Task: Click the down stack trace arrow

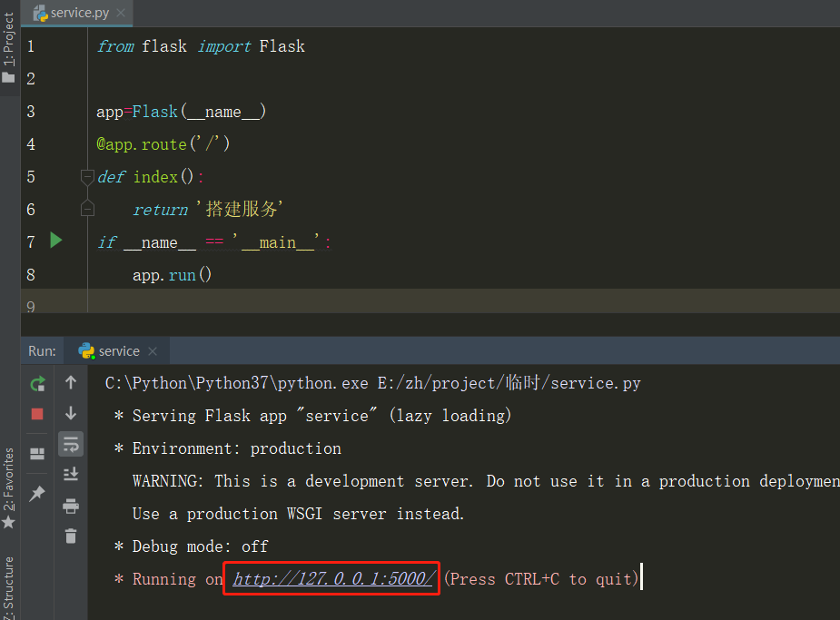Action: (x=71, y=413)
